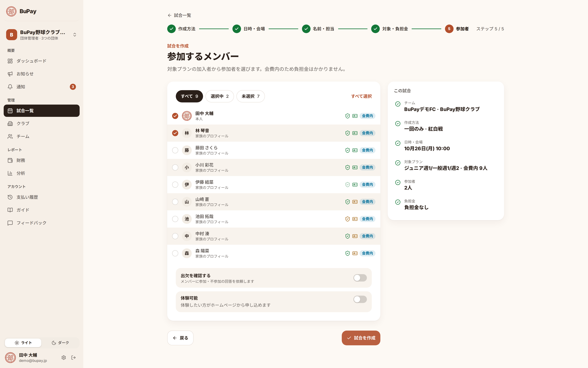
Task: Switch to ダーク theme
Action: click(60, 343)
